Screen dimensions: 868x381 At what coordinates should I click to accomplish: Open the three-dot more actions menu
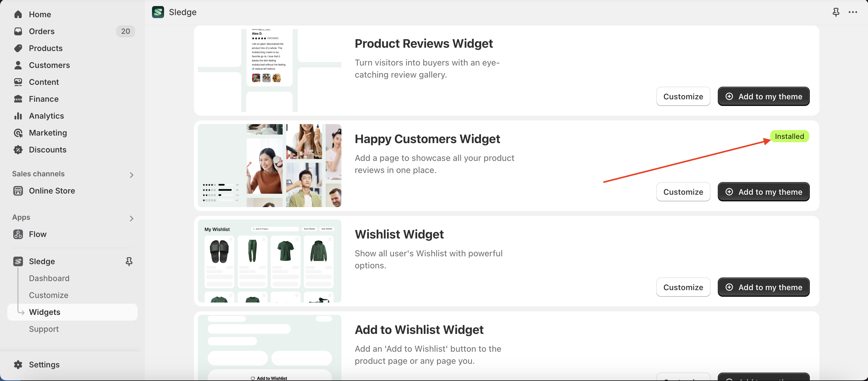pos(853,12)
